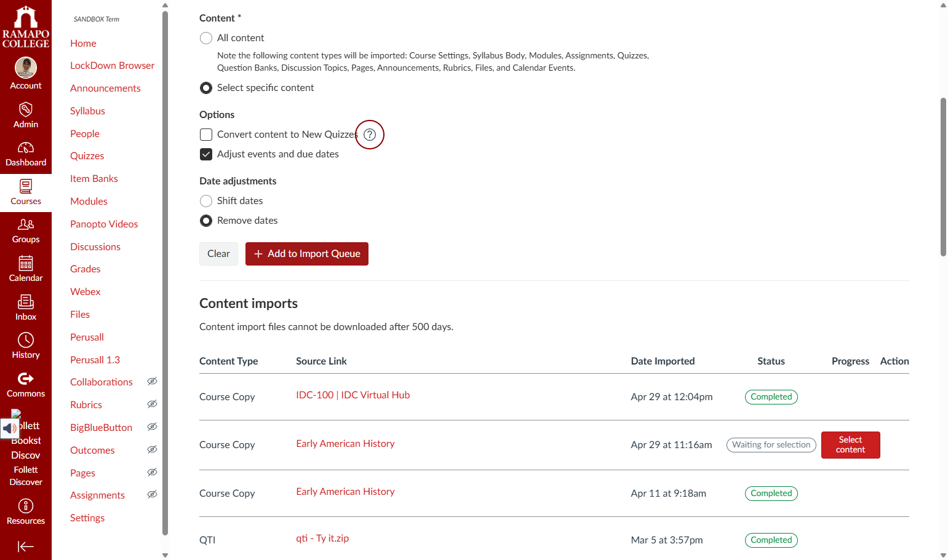948x560 pixels.
Task: Uncheck Adjust events and due dates
Action: (x=206, y=154)
